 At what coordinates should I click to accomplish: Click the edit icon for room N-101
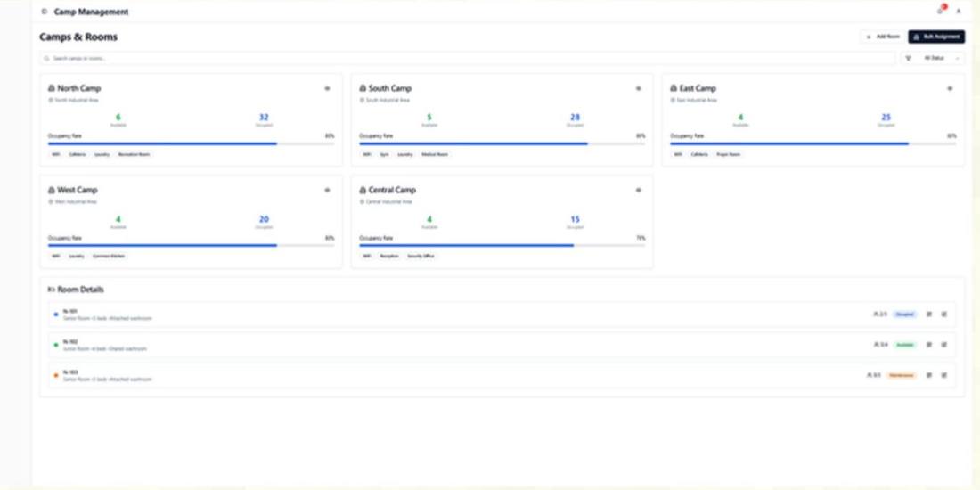[x=943, y=314]
